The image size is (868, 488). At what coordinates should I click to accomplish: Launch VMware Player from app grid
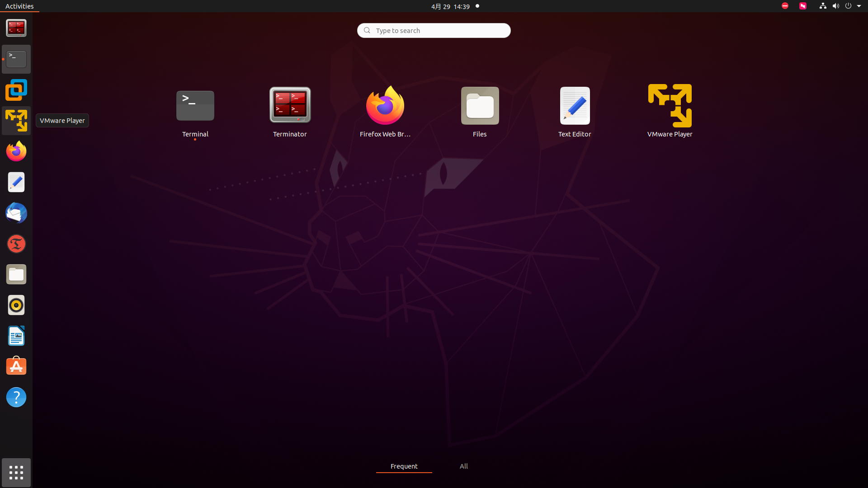pos(670,105)
